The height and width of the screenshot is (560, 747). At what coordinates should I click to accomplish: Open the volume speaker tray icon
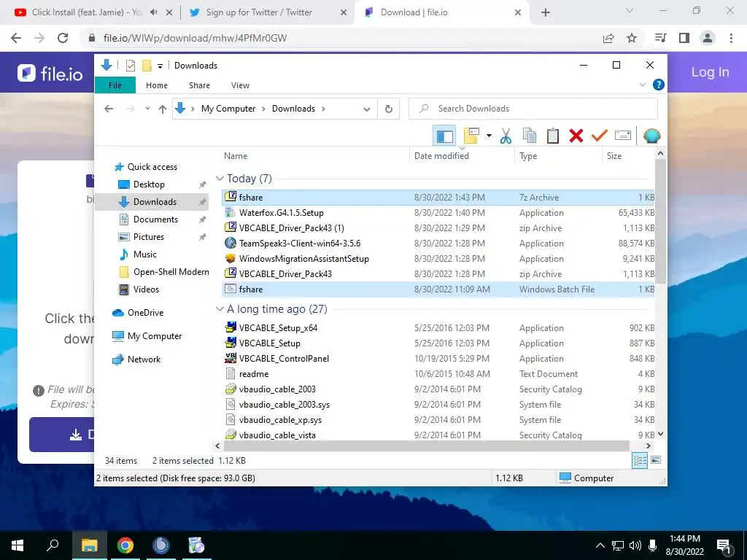(x=635, y=545)
